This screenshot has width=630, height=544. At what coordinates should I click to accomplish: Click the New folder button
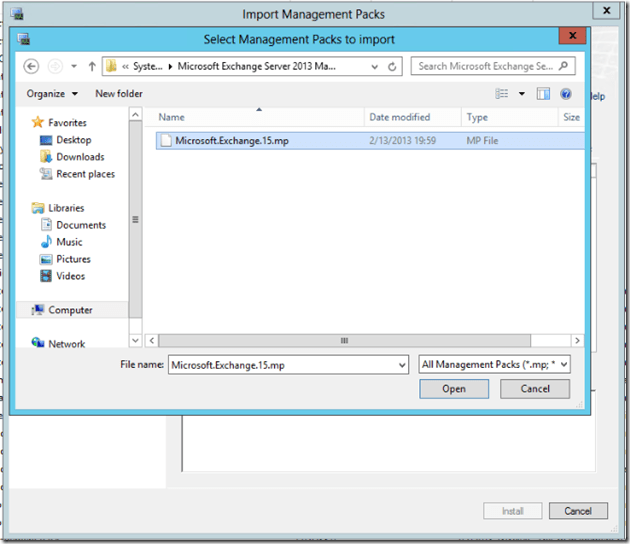click(119, 94)
